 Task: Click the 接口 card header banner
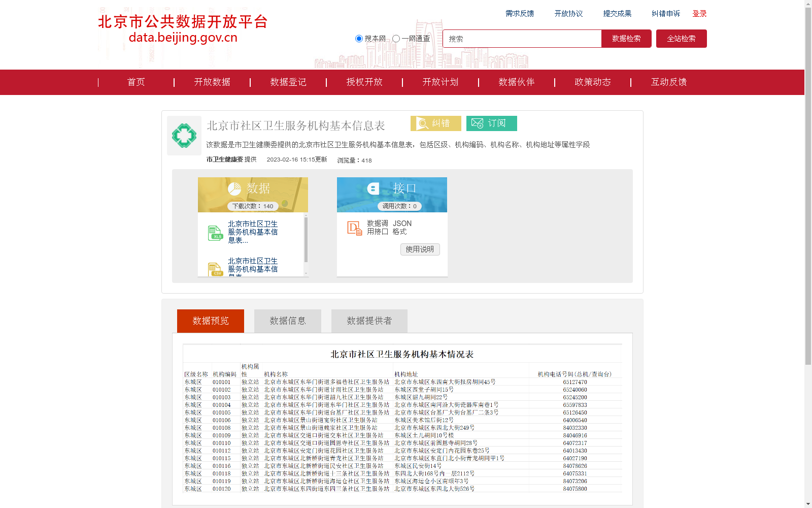(392, 195)
